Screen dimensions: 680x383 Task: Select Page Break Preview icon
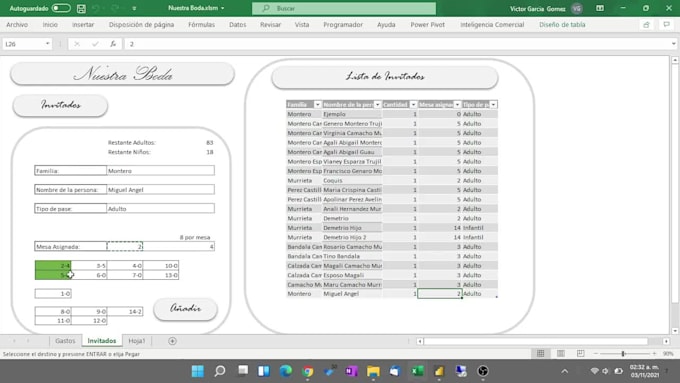(x=581, y=354)
